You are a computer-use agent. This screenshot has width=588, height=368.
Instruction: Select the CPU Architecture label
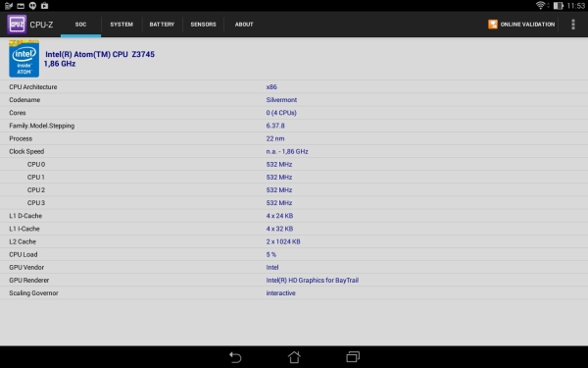click(x=33, y=87)
